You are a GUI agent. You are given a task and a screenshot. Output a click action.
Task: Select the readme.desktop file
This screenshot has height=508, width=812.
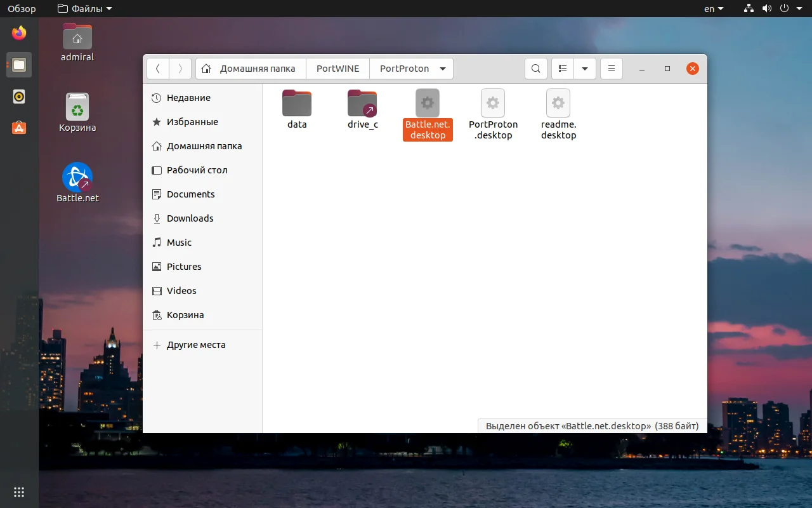coord(558,105)
